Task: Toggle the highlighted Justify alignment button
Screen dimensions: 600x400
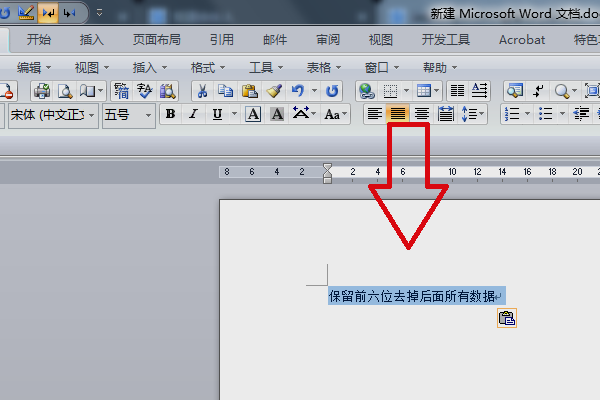Action: (398, 114)
